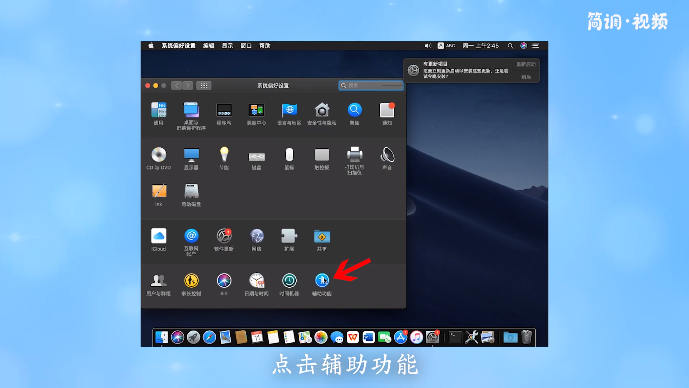
Task: Open Time Machine preference pane
Action: coord(289,280)
